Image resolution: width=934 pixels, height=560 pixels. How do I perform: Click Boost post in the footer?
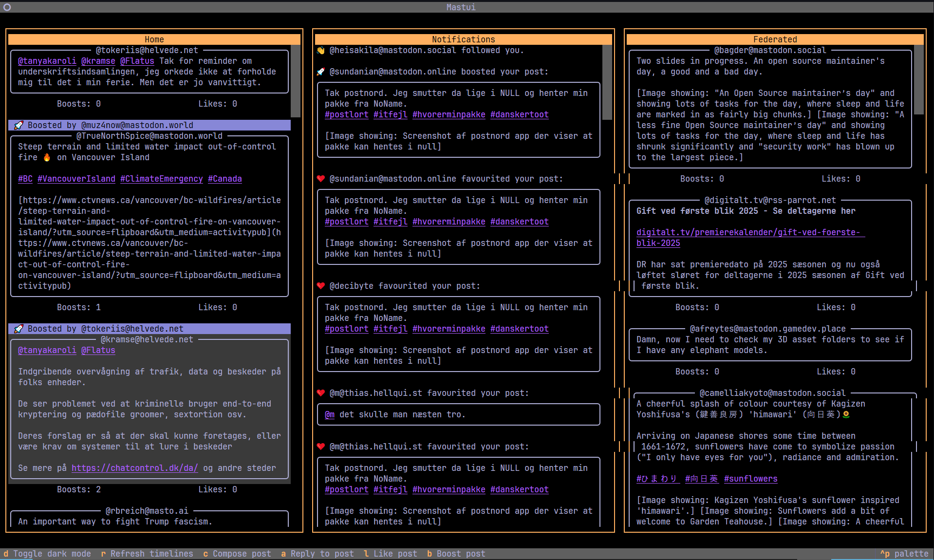coord(456,554)
